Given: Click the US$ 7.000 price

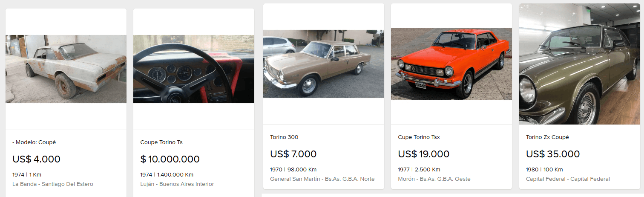Looking at the screenshot, I should [x=293, y=154].
